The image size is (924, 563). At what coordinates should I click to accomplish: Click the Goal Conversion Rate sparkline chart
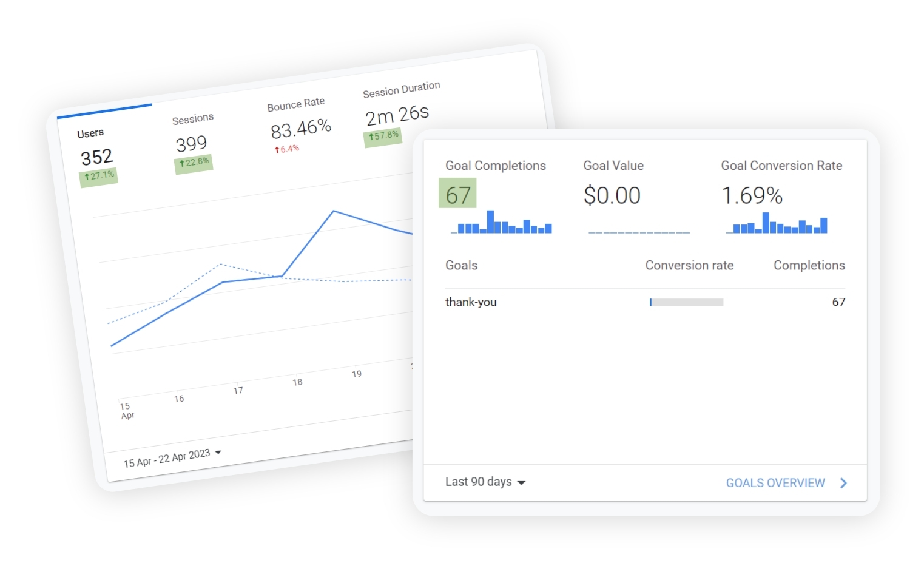[777, 224]
